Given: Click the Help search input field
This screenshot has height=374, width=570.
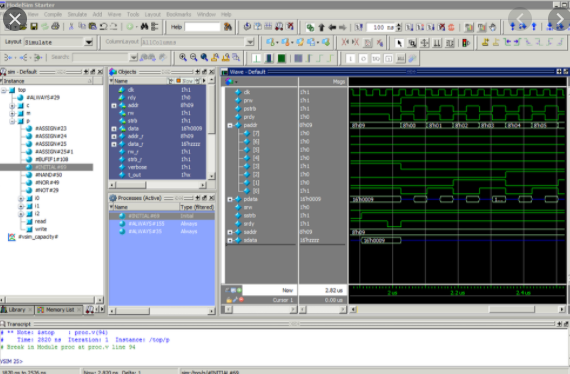Looking at the screenshot, I should (202, 27).
